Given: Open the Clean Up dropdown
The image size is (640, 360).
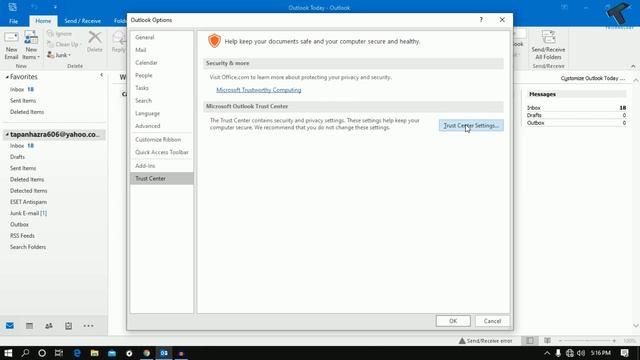Looking at the screenshot, I should (64, 44).
